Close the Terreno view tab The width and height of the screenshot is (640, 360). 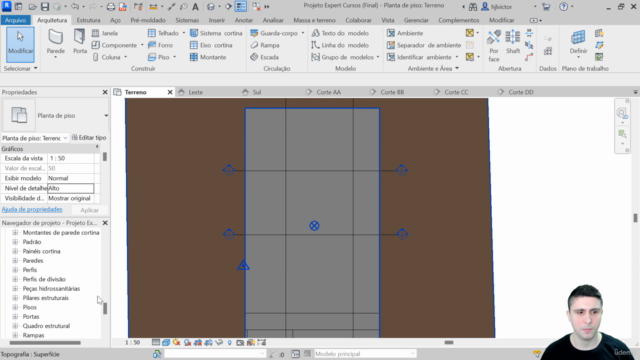pyautogui.click(x=170, y=92)
